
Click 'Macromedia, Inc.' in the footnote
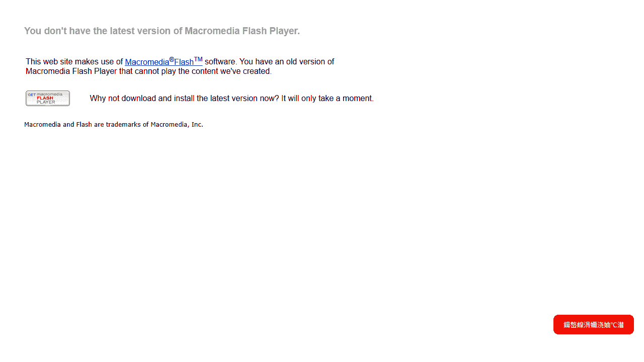[x=177, y=124]
